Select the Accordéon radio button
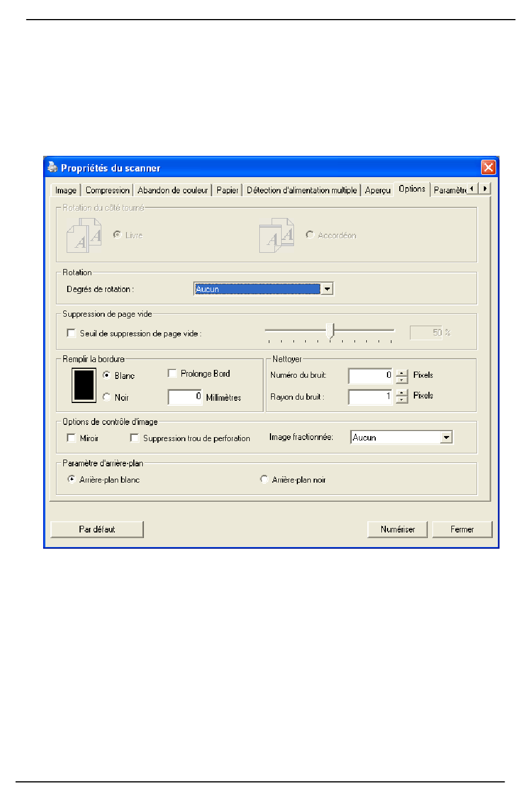 coord(310,235)
